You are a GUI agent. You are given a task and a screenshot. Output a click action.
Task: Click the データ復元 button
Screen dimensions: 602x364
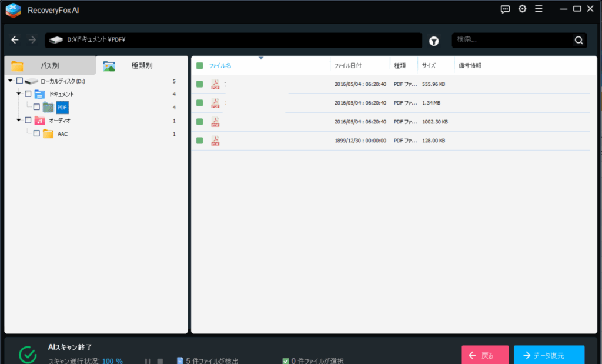coord(549,355)
